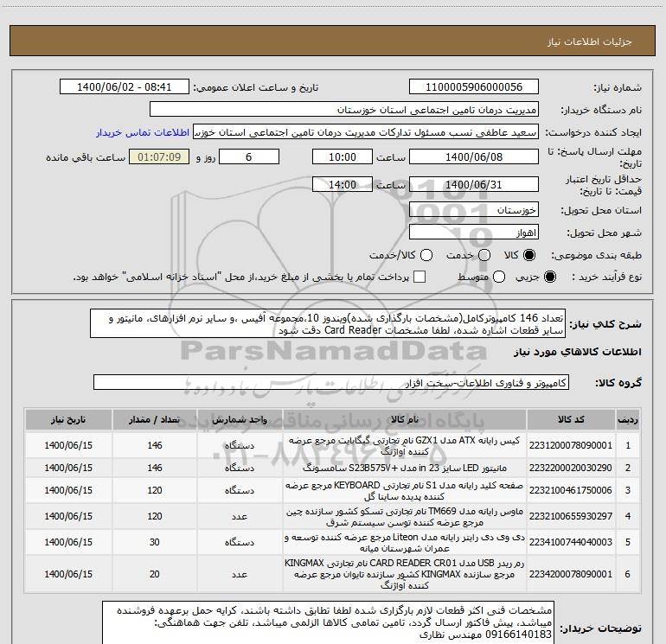This screenshot has width=666, height=644.
Task: Select the متوسط purchase type radio
Action: tap(499, 277)
